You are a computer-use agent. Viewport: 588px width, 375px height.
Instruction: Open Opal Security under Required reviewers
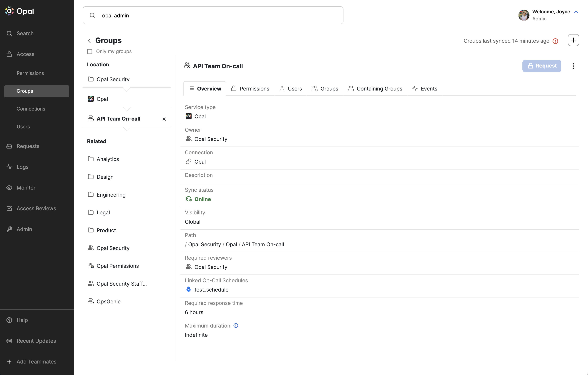coord(211,267)
